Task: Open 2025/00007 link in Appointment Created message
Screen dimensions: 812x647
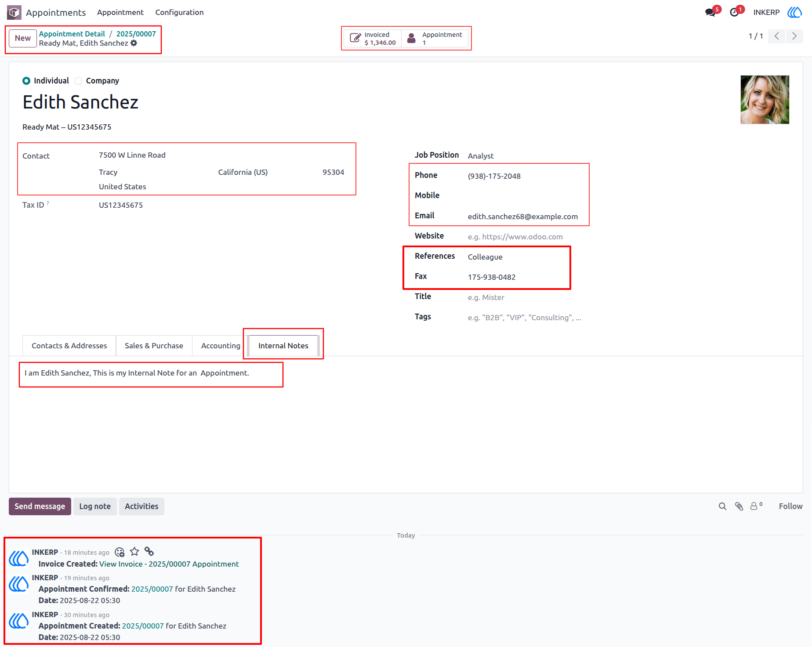Action: 143,626
